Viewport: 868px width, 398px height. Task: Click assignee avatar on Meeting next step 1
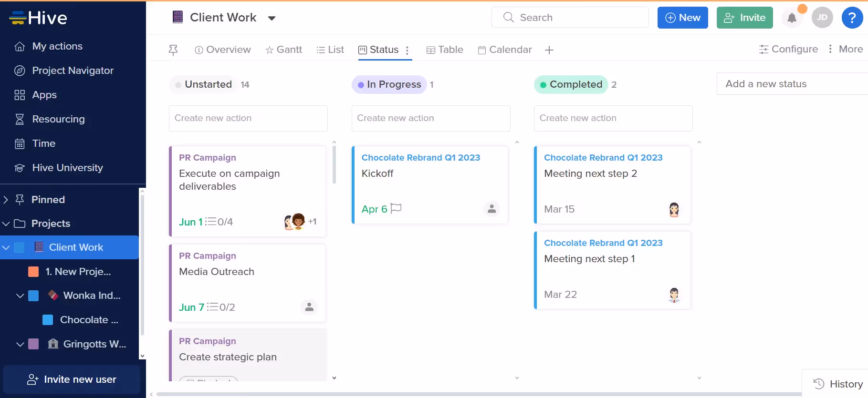pyautogui.click(x=674, y=295)
